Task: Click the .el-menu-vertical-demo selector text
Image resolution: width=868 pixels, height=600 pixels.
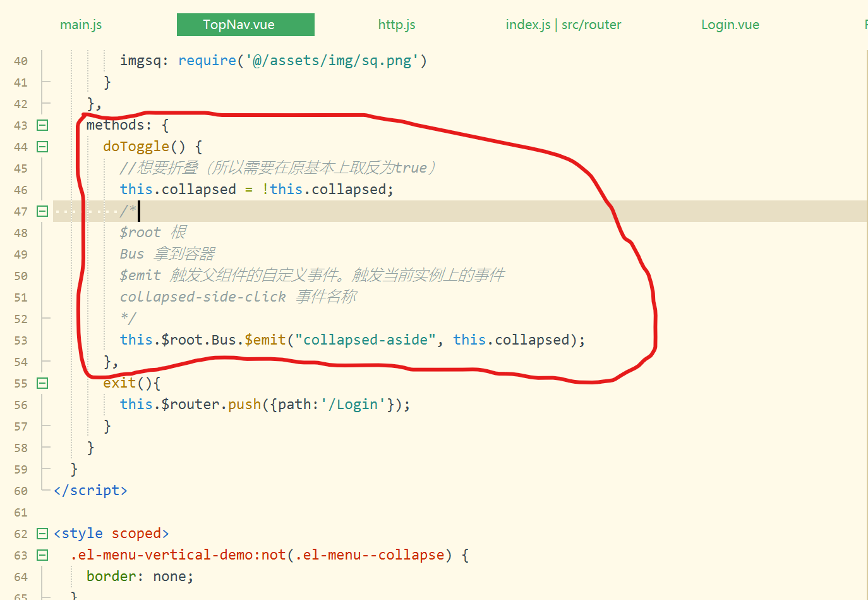Action: pyautogui.click(x=261, y=555)
